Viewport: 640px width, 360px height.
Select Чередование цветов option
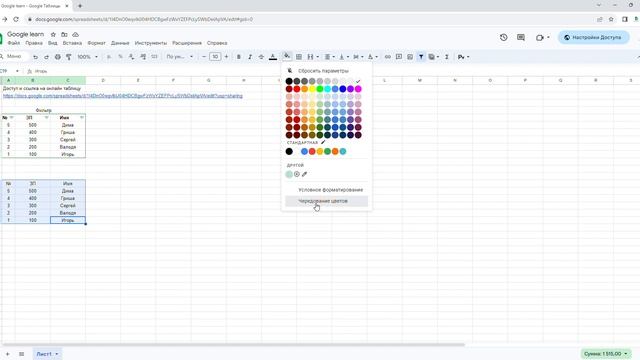[x=327, y=201]
